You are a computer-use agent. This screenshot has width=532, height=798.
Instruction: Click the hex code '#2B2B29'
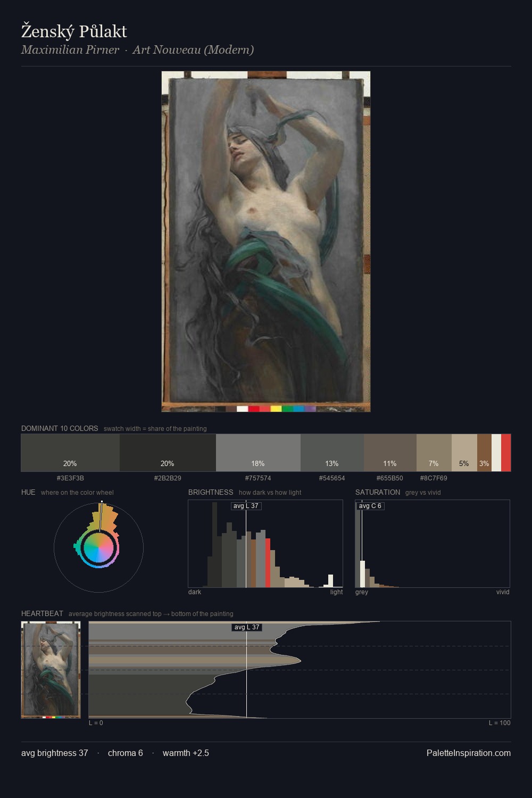(x=168, y=478)
